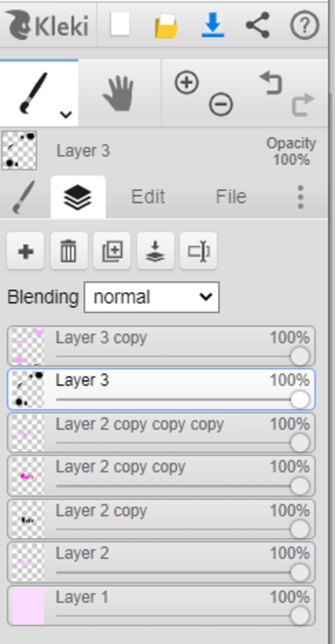Select the Hand pan tool
Viewport: 335px width, 644px height.
(x=119, y=93)
